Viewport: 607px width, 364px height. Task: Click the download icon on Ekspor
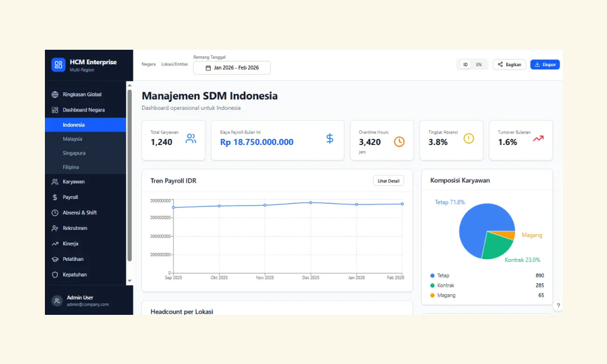(x=537, y=64)
